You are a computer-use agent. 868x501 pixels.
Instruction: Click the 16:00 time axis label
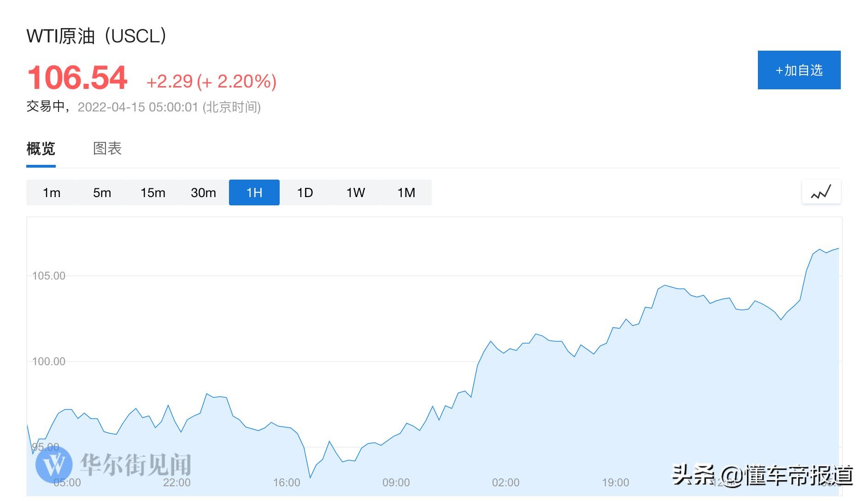[287, 483]
